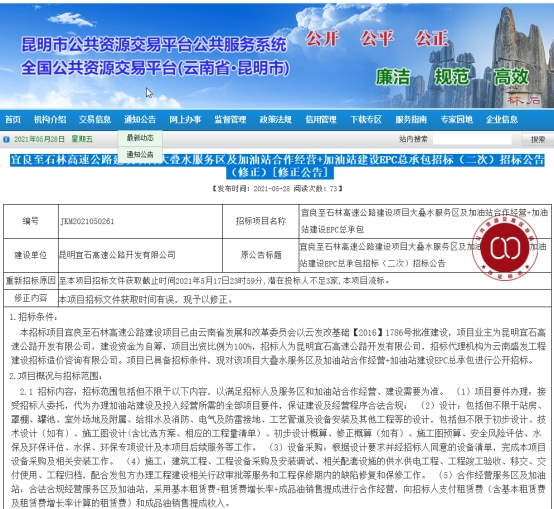Select 通知公告 submenu entry
Screen dimensions: 554x509
pyautogui.click(x=140, y=154)
